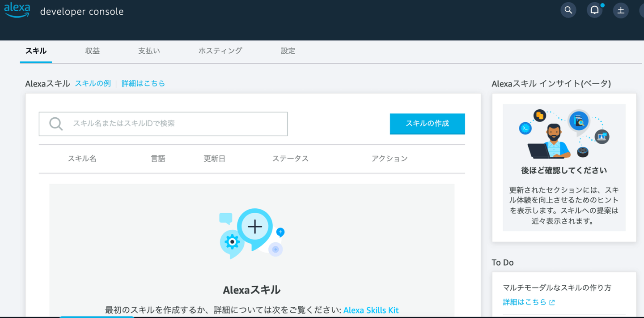
Task: Click the 更新日 column header
Action: coord(214,159)
